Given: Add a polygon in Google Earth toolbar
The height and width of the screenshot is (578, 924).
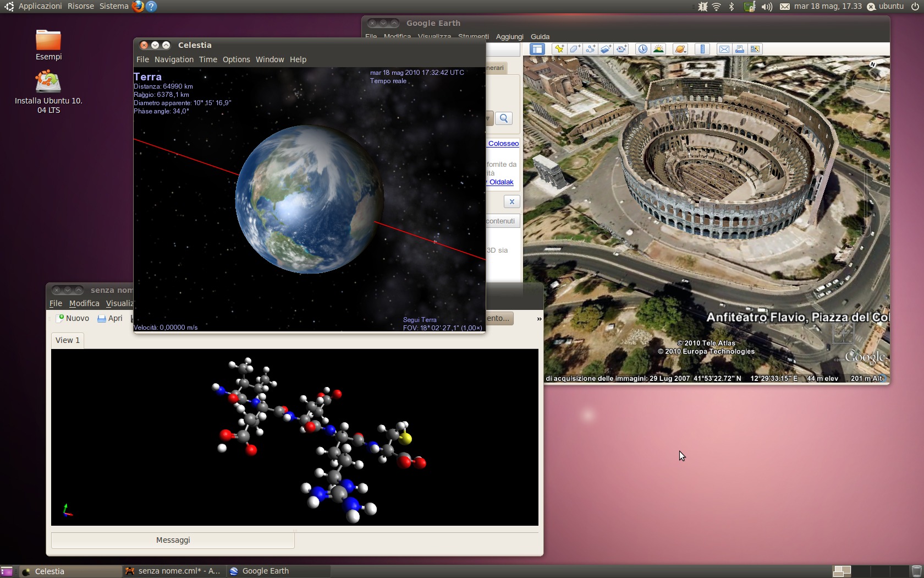Looking at the screenshot, I should point(575,49).
